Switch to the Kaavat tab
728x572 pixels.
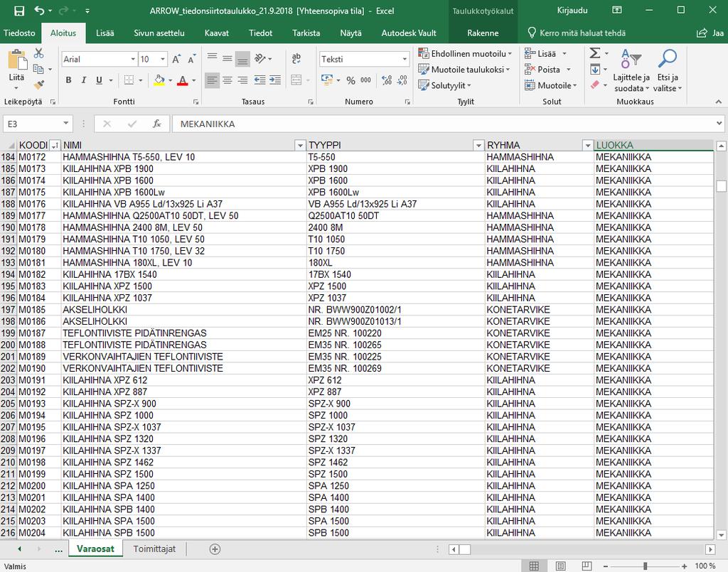coord(216,33)
